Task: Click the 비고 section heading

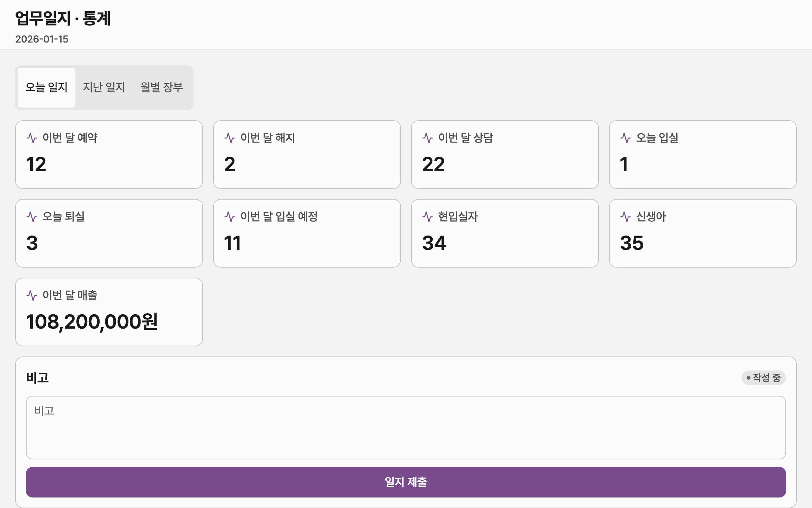Action: pyautogui.click(x=37, y=378)
